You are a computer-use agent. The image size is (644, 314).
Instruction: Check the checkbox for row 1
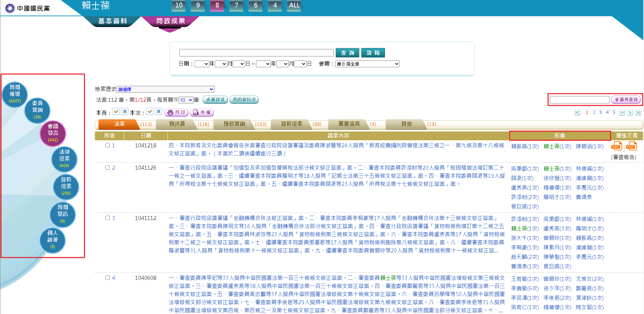tap(107, 145)
